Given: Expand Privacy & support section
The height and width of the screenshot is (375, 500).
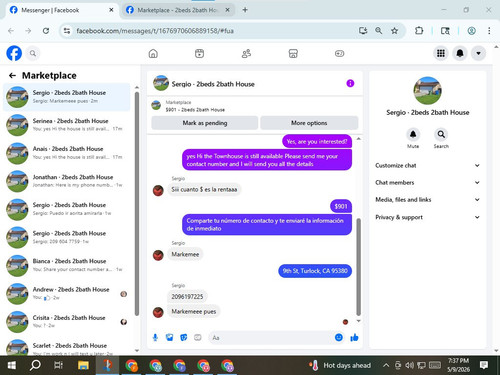Looking at the screenshot, I should pos(427,217).
